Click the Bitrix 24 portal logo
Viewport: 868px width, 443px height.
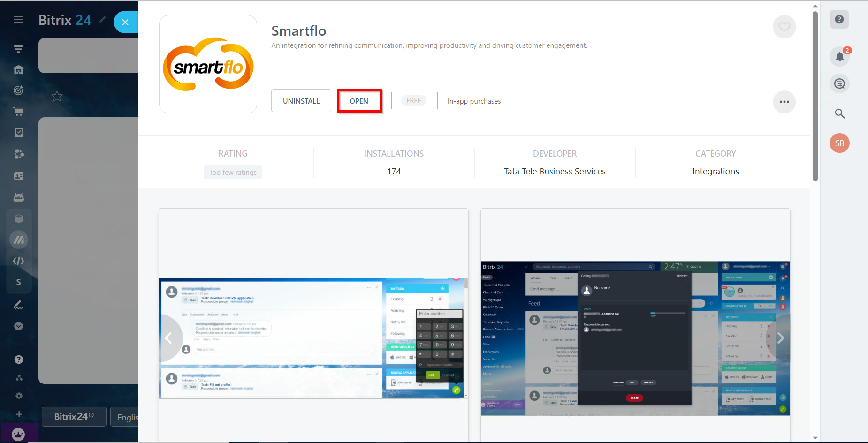(x=65, y=20)
